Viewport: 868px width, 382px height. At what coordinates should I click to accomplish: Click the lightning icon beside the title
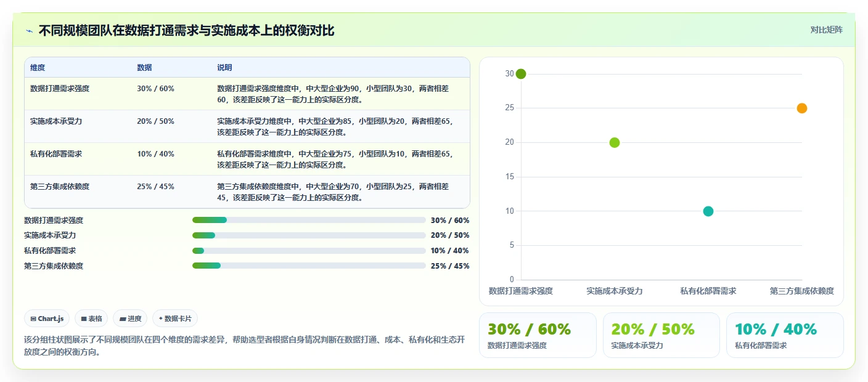29,31
